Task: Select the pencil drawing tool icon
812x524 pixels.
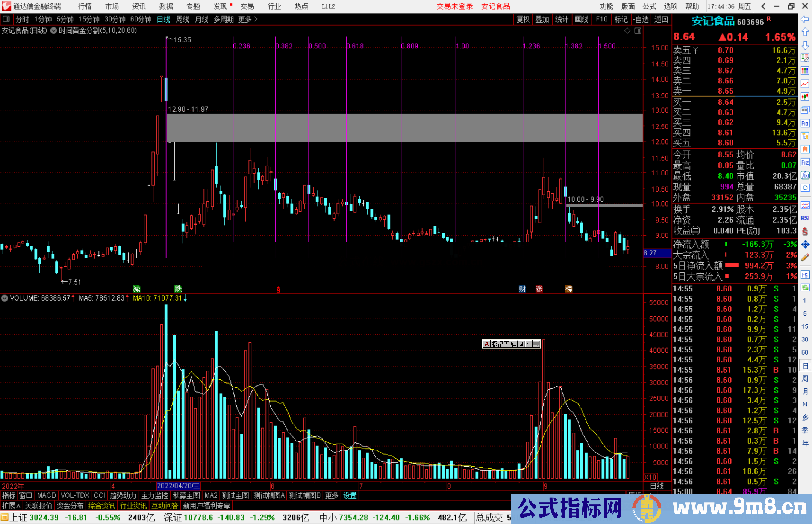Action: point(805,258)
